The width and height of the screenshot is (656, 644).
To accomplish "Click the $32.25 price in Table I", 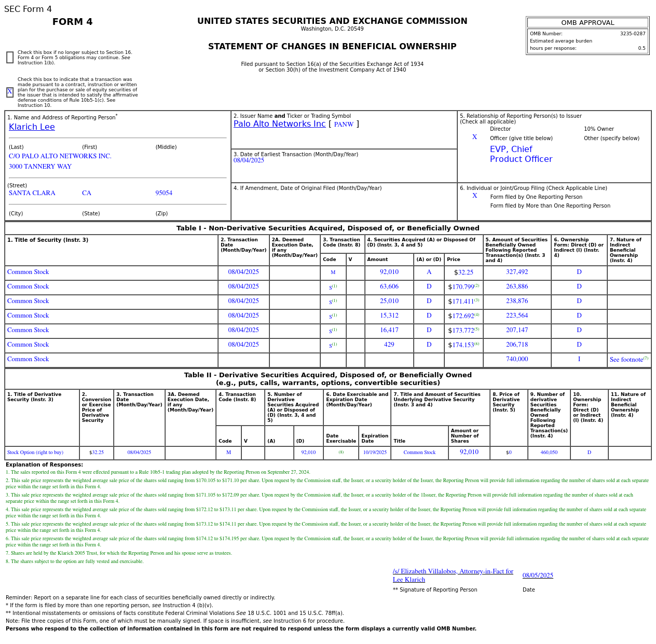I will pyautogui.click(x=463, y=272).
